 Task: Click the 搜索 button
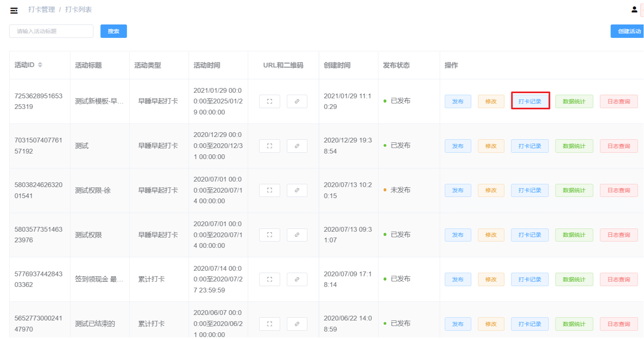coord(113,31)
